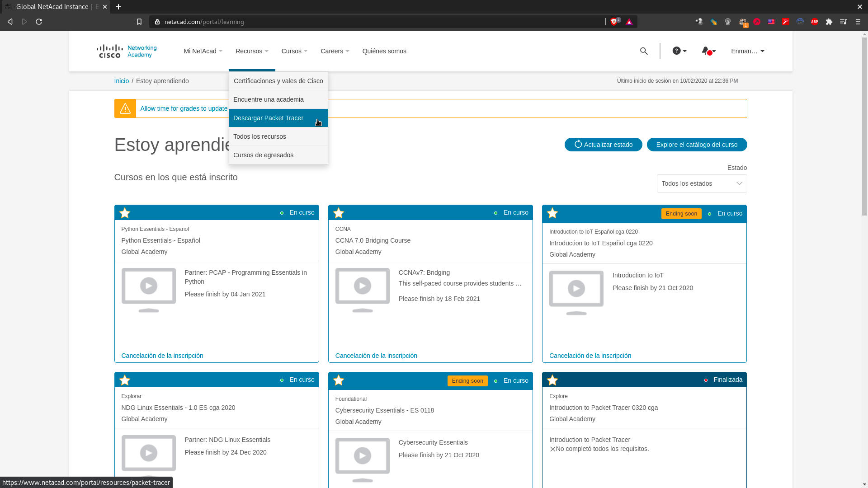Click Partner: NDG Linux Essentials course title
This screenshot has width=868, height=488.
click(x=227, y=440)
